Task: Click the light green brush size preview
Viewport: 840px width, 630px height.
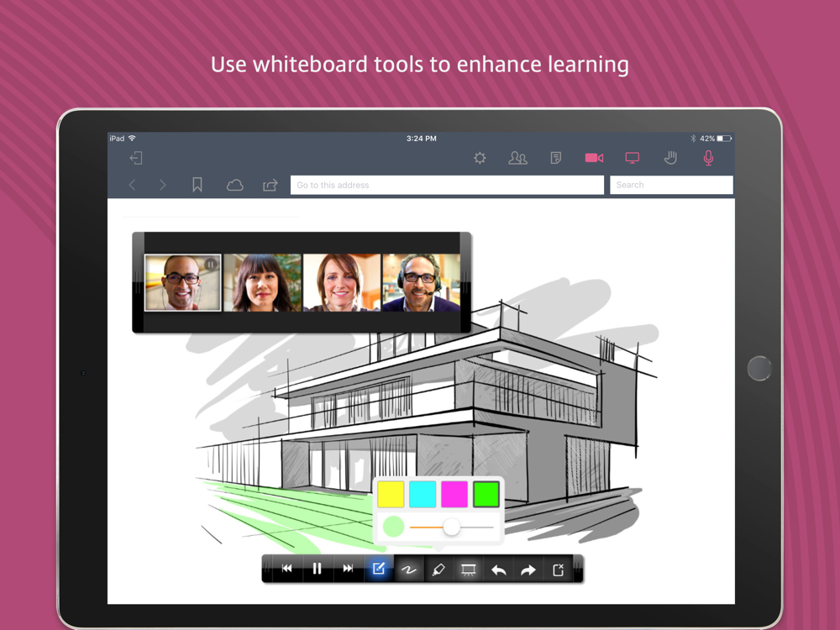Action: (393, 527)
